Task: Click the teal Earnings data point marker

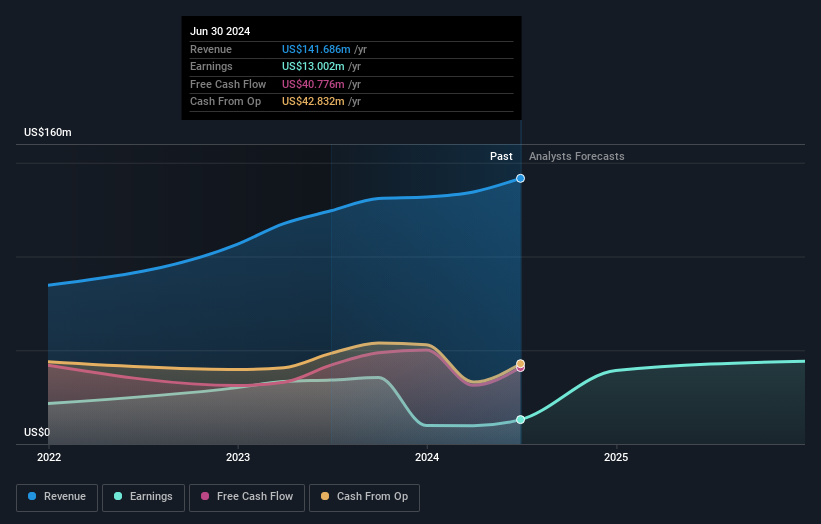Action: pos(520,419)
